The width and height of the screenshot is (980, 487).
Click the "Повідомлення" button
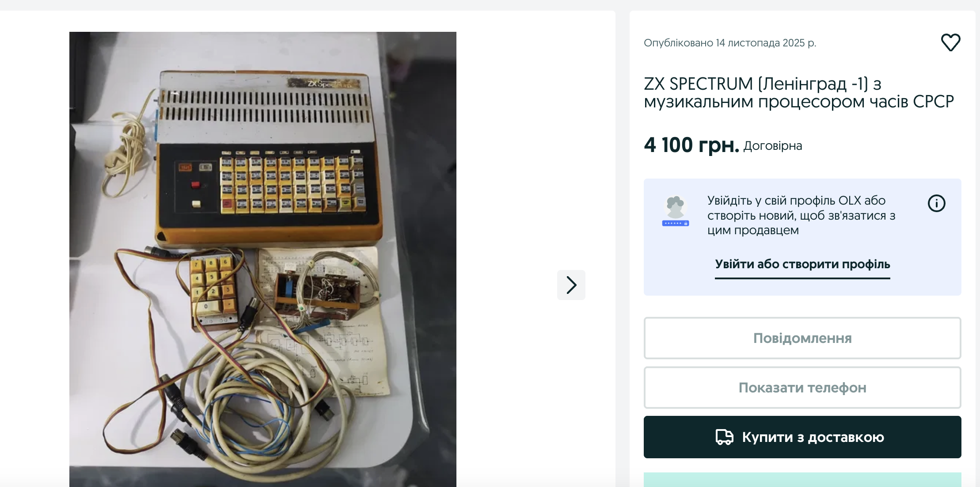click(x=802, y=338)
